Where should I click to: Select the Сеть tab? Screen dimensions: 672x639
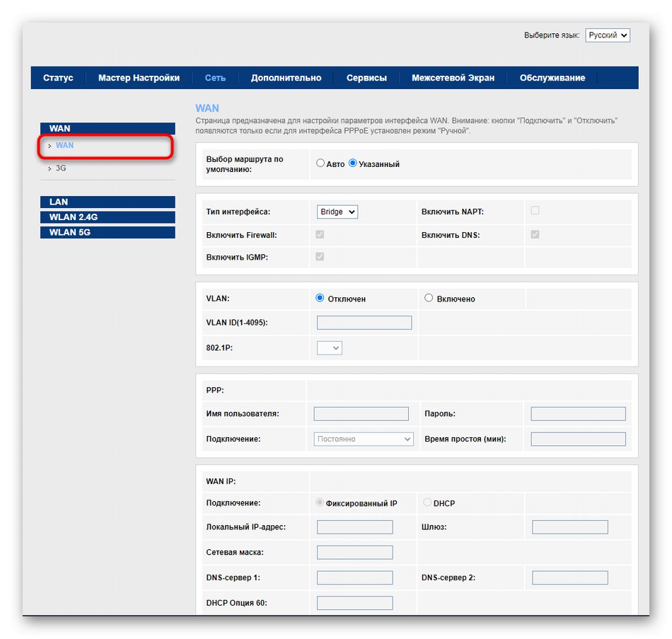pyautogui.click(x=215, y=78)
